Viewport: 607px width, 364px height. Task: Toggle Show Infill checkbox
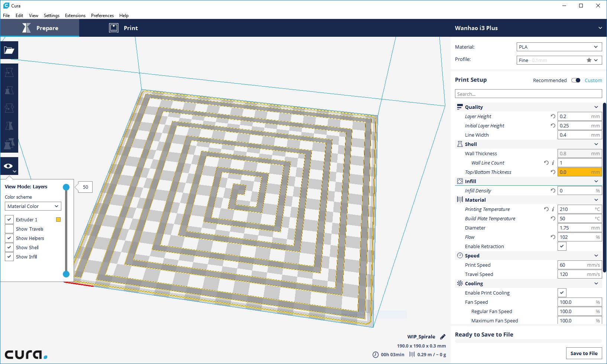[9, 257]
